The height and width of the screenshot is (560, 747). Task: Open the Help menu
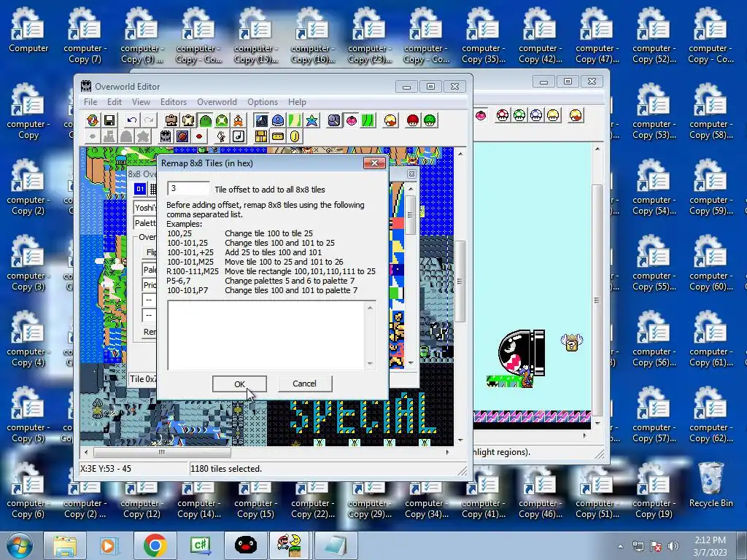click(x=297, y=102)
